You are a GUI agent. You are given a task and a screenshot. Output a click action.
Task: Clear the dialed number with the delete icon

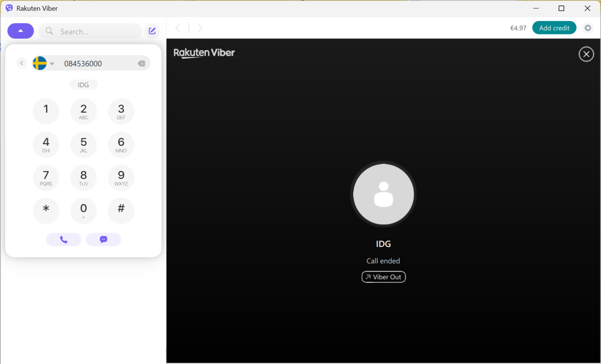(141, 63)
